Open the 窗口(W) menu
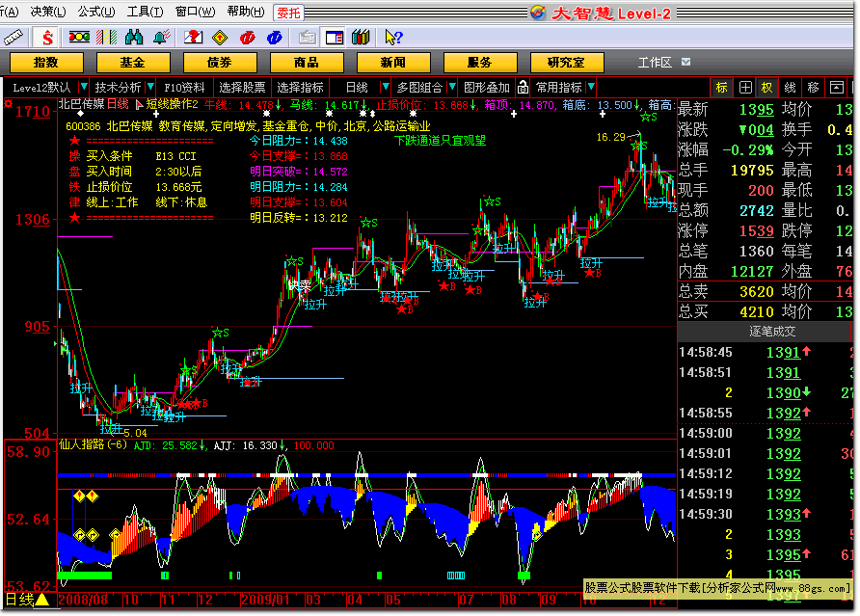Image resolution: width=860 pixels, height=616 pixels. [196, 12]
